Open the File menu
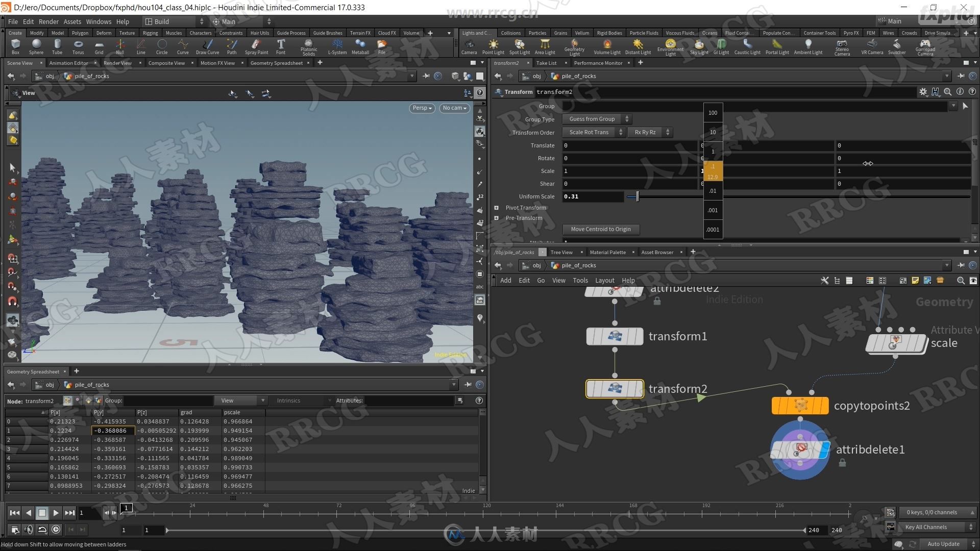The width and height of the screenshot is (980, 551). [13, 21]
